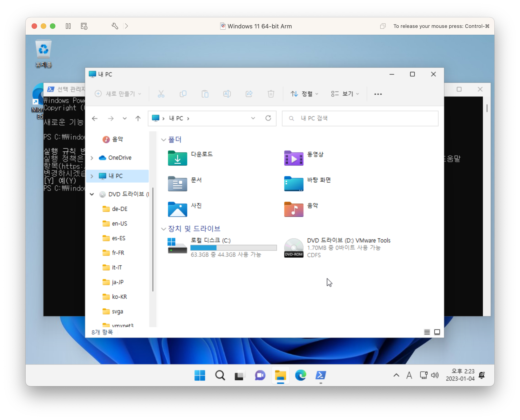
Task: Expand the OneDrive tree node
Action: pyautogui.click(x=92, y=158)
